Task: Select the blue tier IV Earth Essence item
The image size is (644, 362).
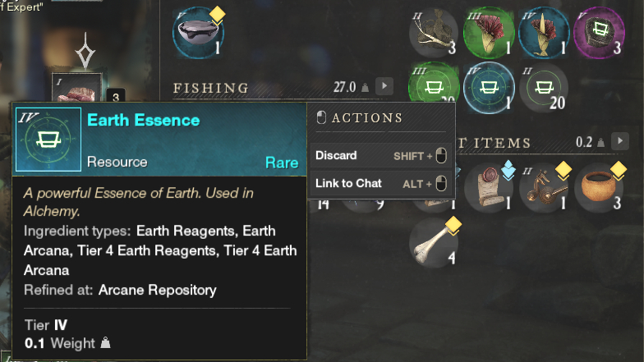Action: pos(489,87)
